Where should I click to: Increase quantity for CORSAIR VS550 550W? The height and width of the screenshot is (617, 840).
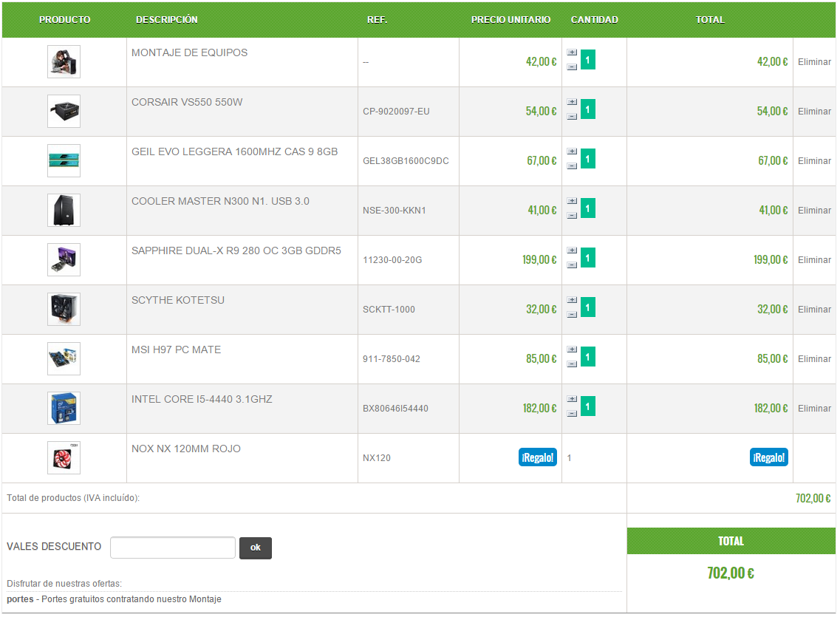point(572,102)
